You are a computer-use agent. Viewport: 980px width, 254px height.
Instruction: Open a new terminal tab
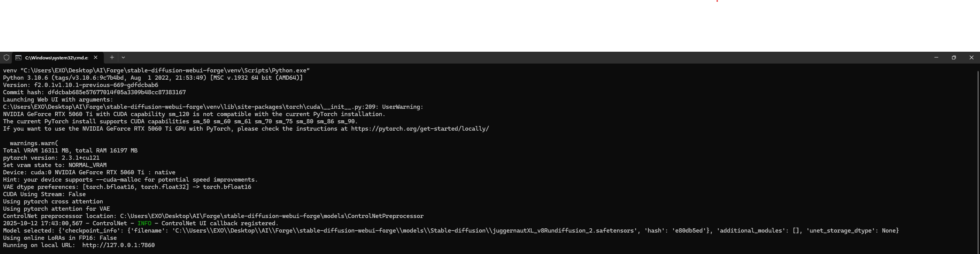click(x=112, y=57)
